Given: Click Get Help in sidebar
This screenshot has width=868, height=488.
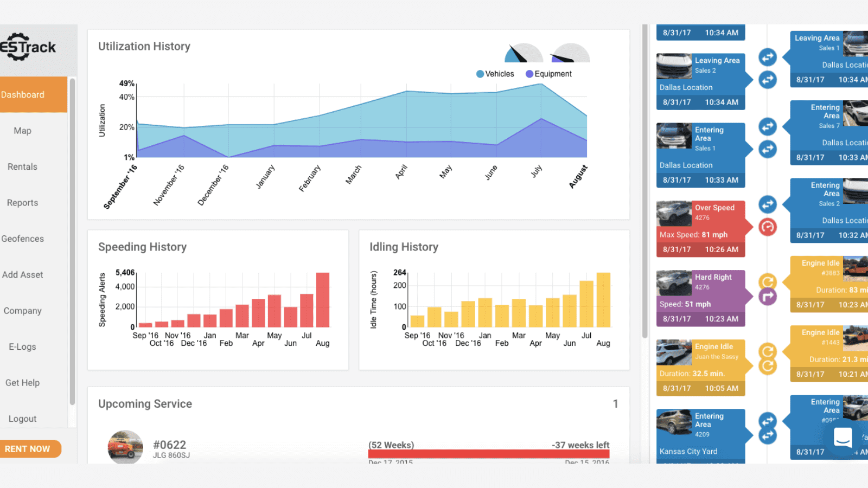Looking at the screenshot, I should click(x=22, y=383).
